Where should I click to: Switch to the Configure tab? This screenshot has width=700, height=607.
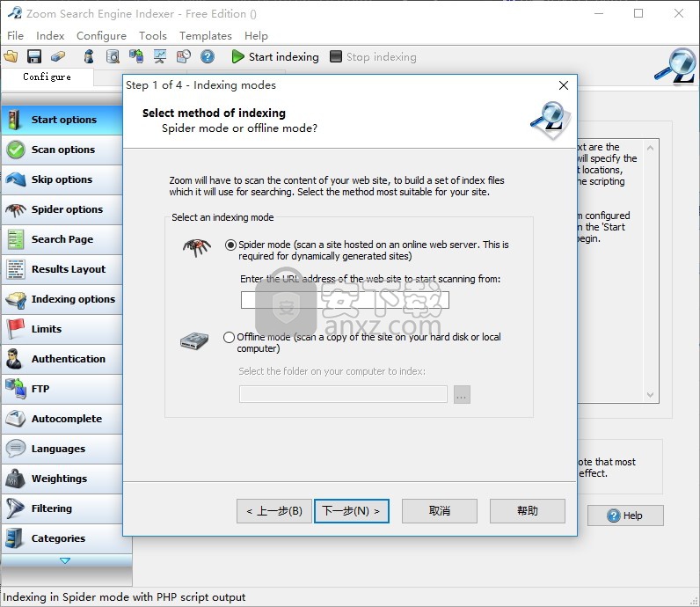pyautogui.click(x=47, y=77)
